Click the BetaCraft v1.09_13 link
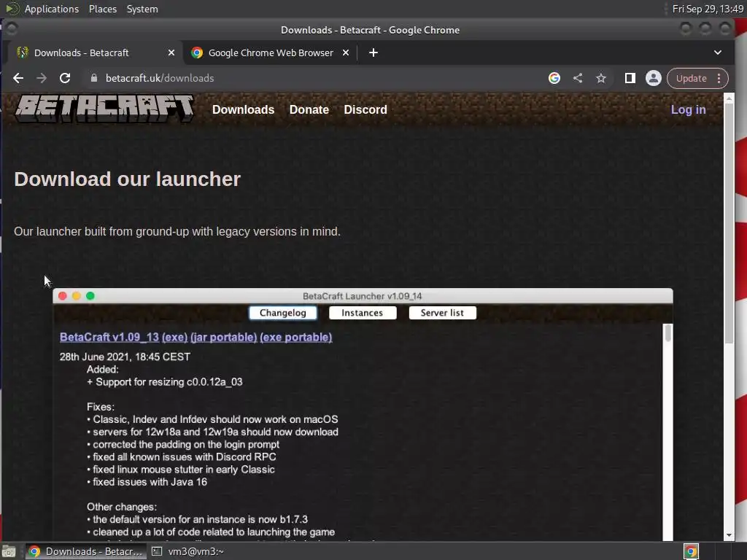The image size is (747, 560). tap(109, 337)
